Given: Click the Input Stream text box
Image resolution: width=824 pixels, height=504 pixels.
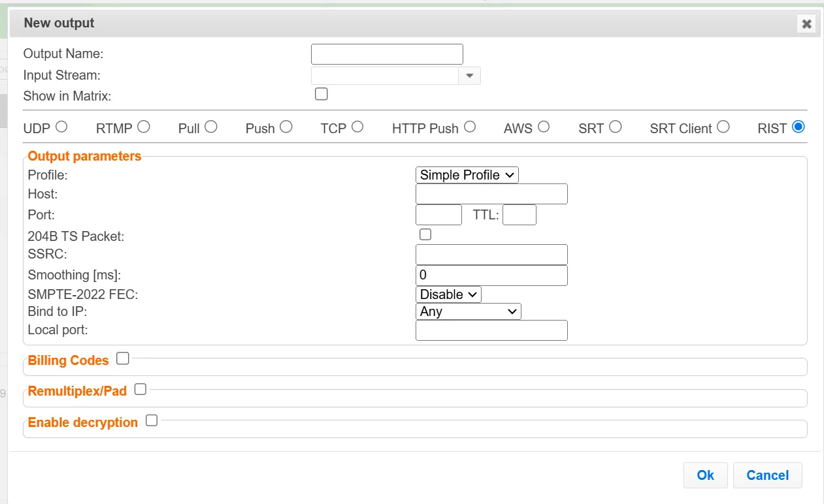Looking at the screenshot, I should 385,76.
